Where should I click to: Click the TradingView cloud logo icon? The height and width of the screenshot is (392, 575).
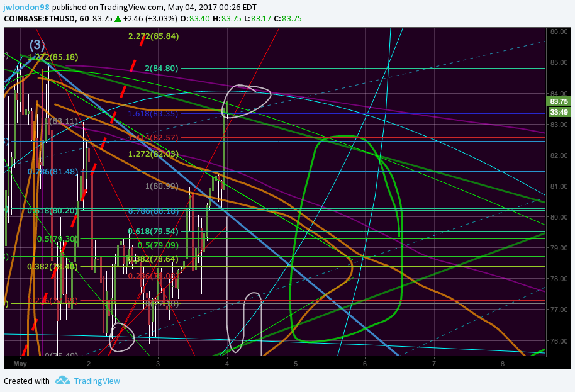pyautogui.click(x=63, y=380)
